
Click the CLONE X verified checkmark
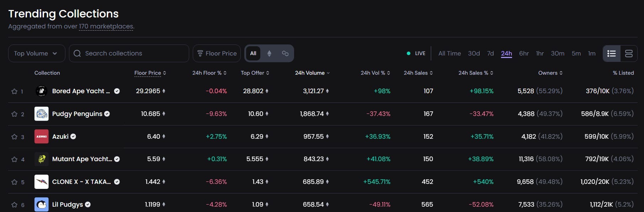(x=117, y=182)
